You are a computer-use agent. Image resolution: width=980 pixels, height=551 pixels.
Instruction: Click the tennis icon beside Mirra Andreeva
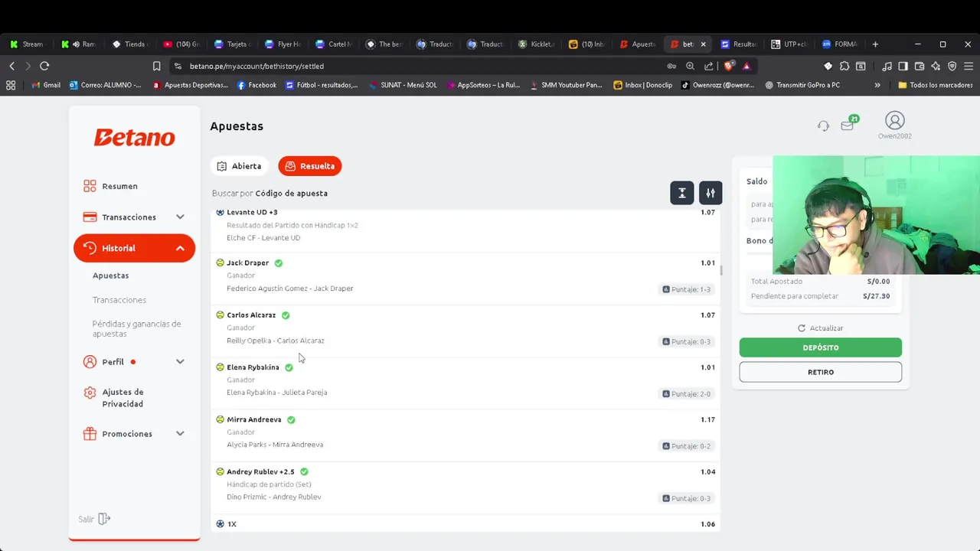pyautogui.click(x=220, y=419)
